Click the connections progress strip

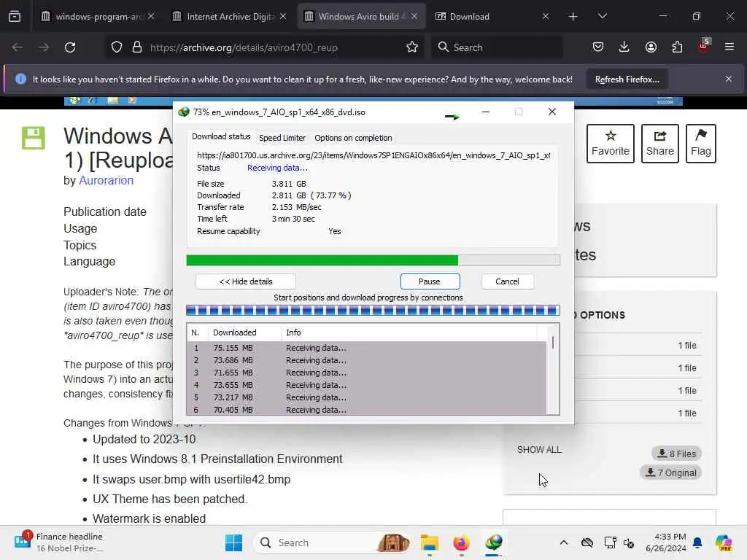[373, 311]
